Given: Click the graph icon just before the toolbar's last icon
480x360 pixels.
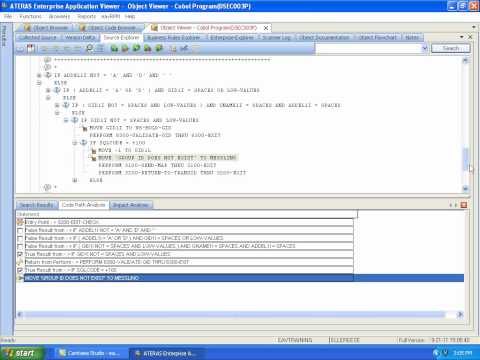Looking at the screenshot, I should pyautogui.click(x=184, y=49).
